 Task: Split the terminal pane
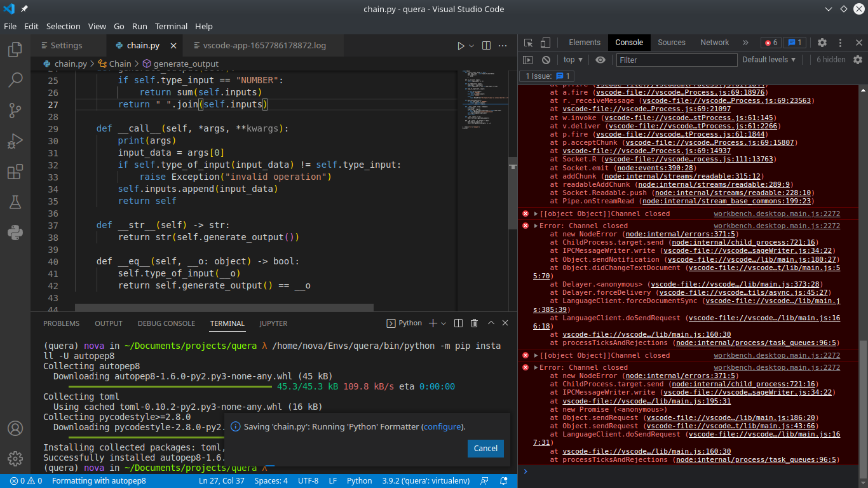point(458,323)
